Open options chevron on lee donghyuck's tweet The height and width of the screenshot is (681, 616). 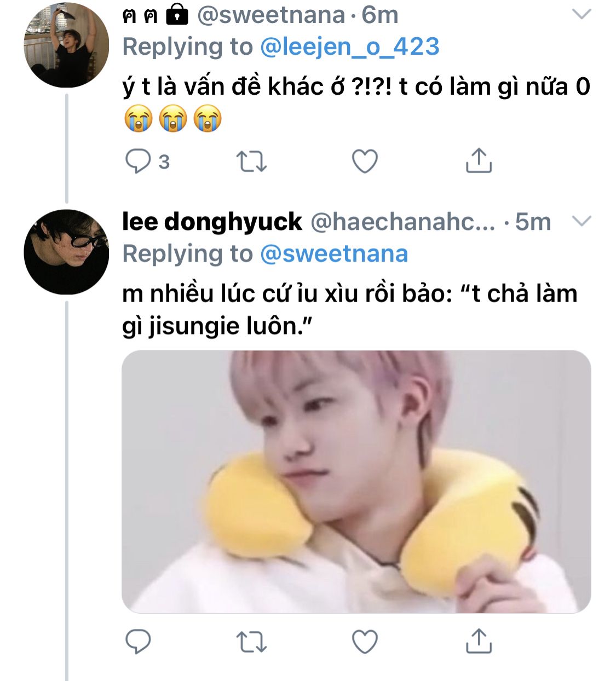pyautogui.click(x=582, y=221)
